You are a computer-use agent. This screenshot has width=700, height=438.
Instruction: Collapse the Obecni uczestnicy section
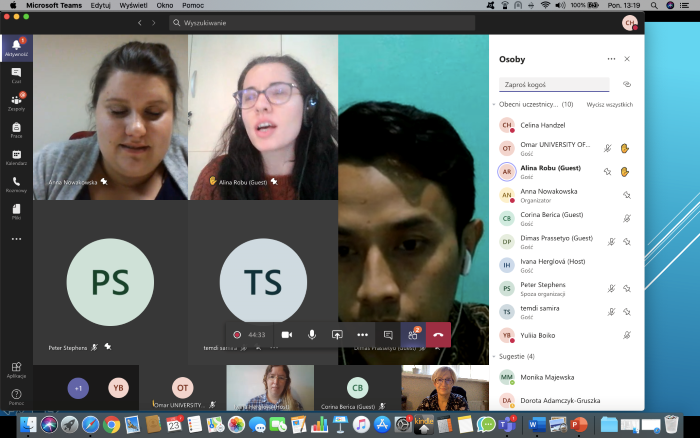point(494,104)
